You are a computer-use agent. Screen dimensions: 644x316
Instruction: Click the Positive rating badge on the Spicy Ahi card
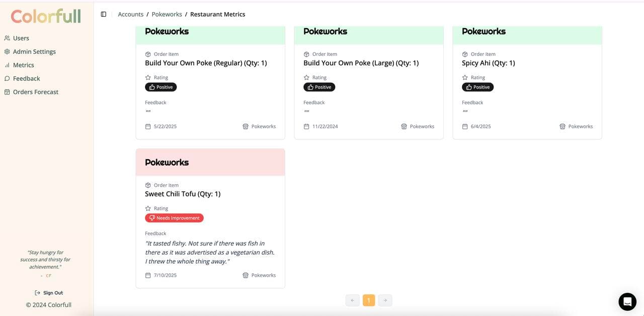point(477,87)
